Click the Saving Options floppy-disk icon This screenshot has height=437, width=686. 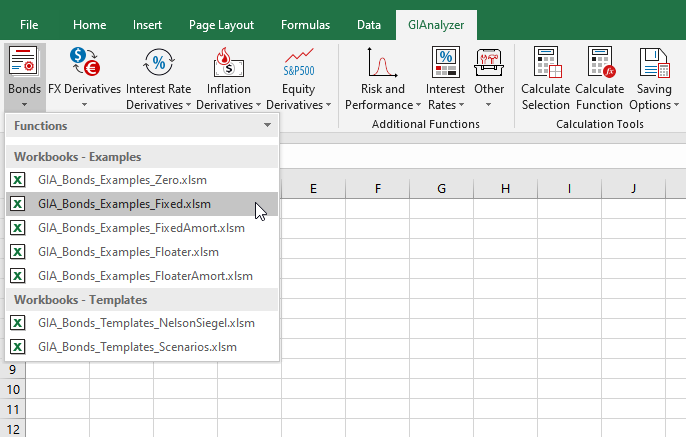pyautogui.click(x=654, y=62)
